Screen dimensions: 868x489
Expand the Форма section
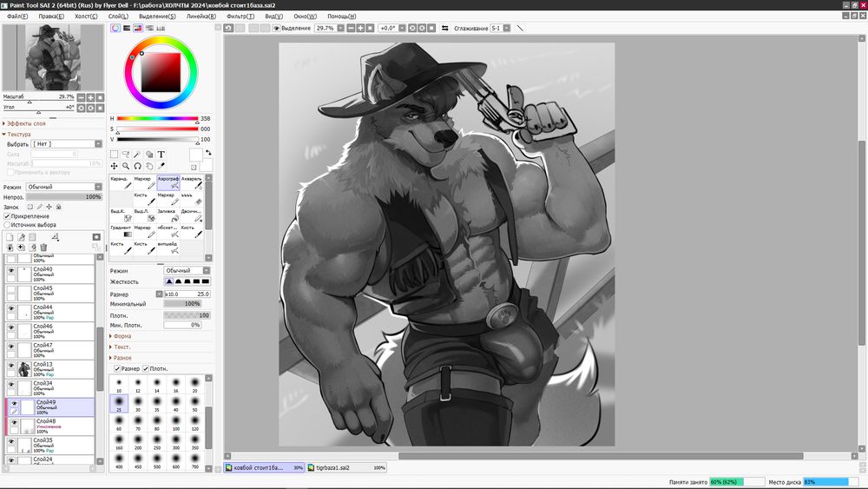(120, 336)
